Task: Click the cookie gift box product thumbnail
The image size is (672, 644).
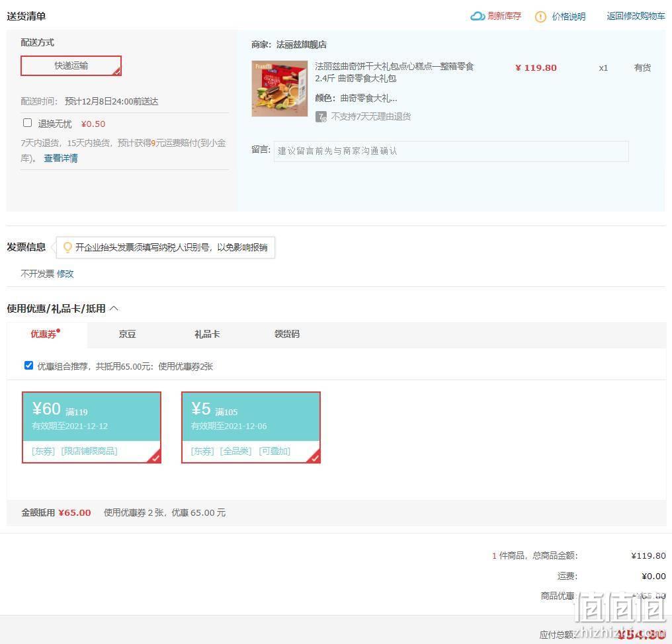Action: tap(279, 88)
